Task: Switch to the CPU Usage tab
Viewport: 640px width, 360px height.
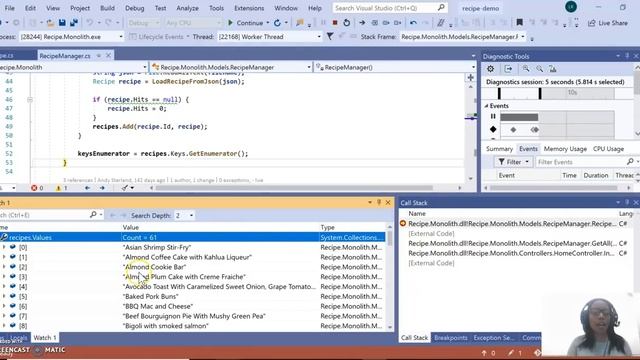Action: 608,149
